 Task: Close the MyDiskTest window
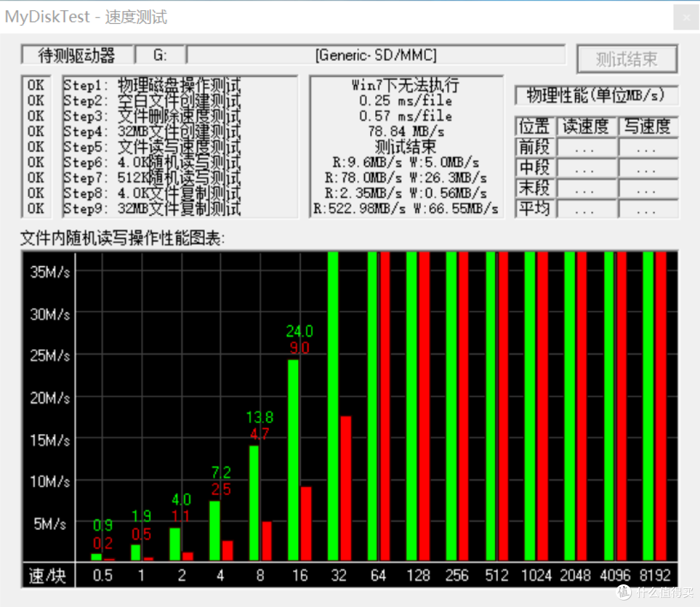[x=686, y=17]
